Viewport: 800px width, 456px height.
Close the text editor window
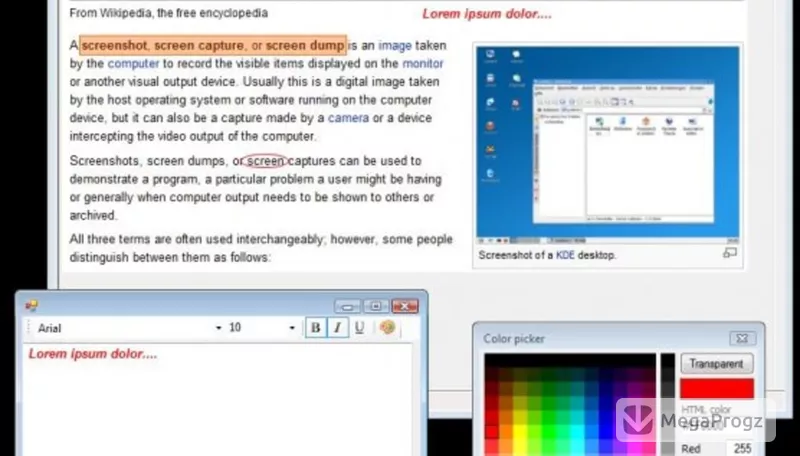click(x=405, y=306)
